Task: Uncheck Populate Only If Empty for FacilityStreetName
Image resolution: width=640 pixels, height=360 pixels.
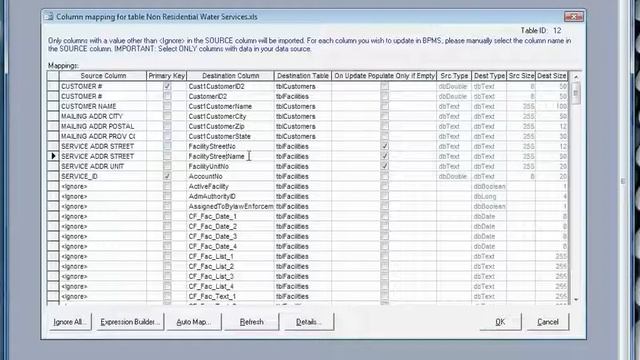Action: coord(384,156)
